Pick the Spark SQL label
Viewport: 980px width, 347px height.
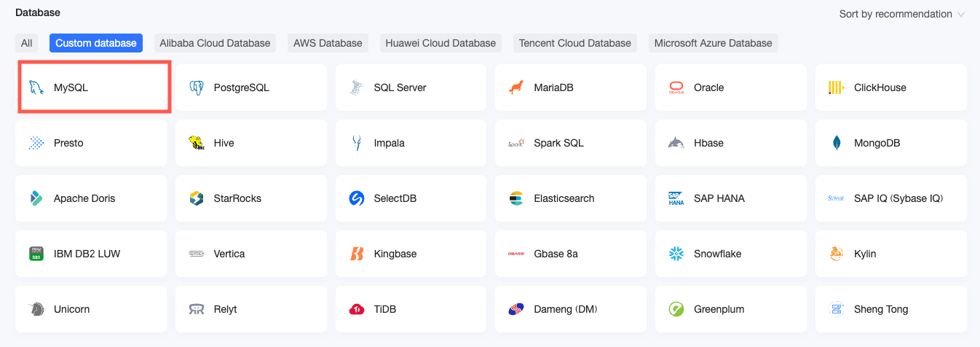coord(559,143)
